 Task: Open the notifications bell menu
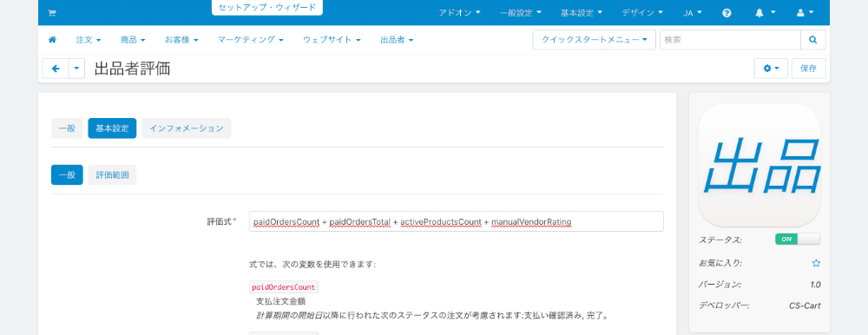[765, 13]
